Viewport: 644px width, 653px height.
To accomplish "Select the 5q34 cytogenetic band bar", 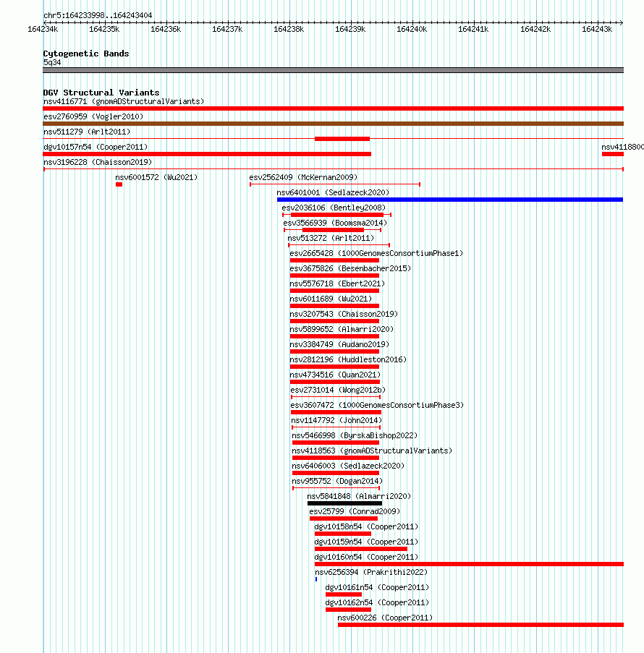I will (x=333, y=70).
